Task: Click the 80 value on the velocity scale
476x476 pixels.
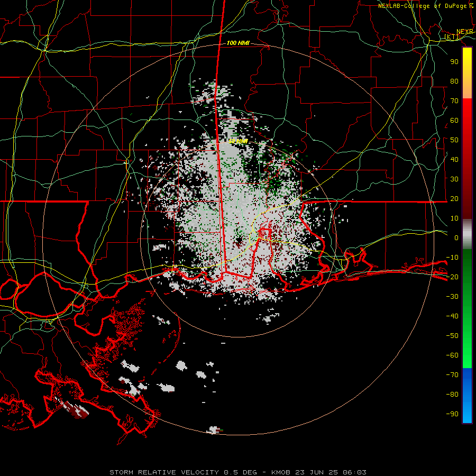Action: (454, 81)
